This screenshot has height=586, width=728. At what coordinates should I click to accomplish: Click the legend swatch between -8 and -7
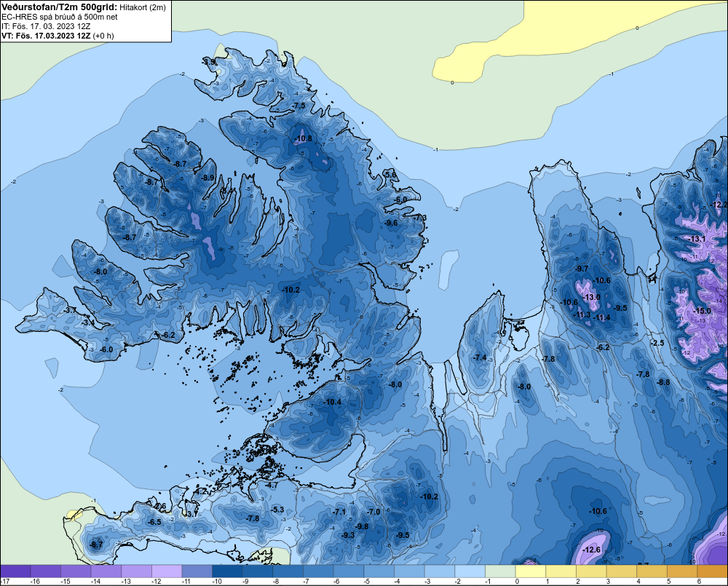pos(288,571)
